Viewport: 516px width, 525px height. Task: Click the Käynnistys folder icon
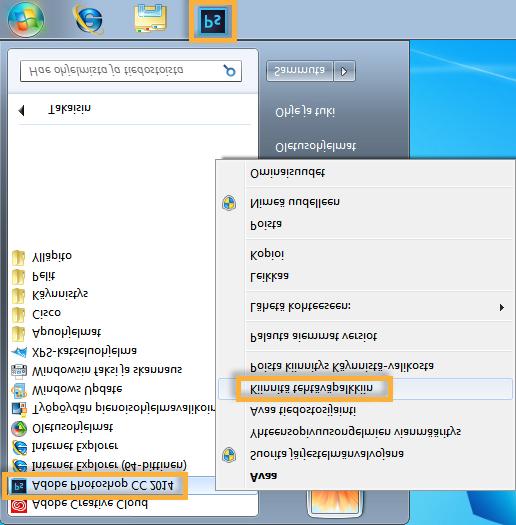[x=18, y=296]
